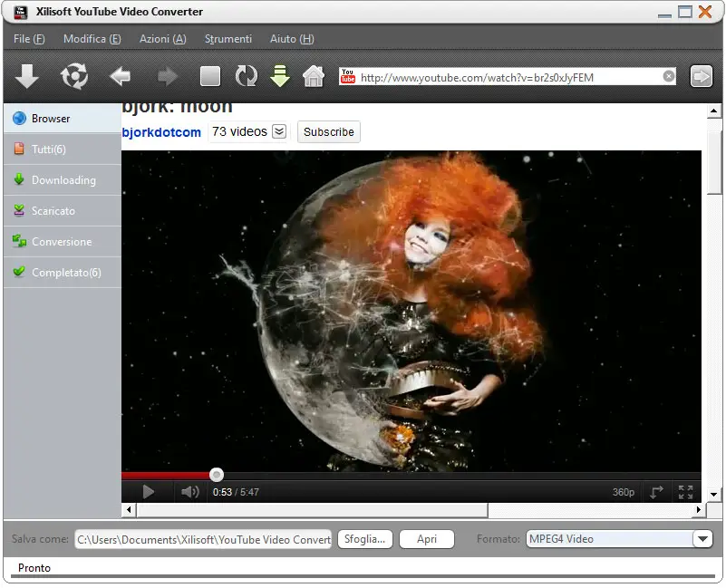The height and width of the screenshot is (588, 726).
Task: Click the Subscribe button
Action: tap(329, 132)
